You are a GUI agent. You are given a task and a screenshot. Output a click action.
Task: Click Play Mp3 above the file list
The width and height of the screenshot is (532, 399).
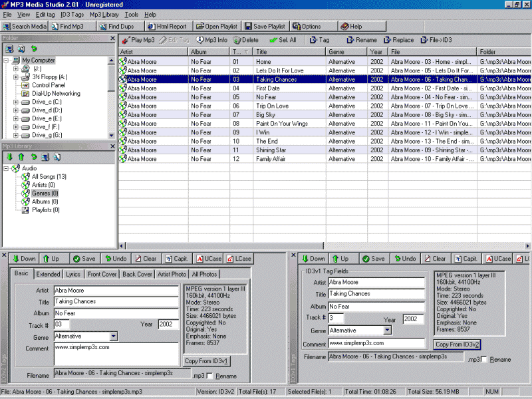[138, 40]
